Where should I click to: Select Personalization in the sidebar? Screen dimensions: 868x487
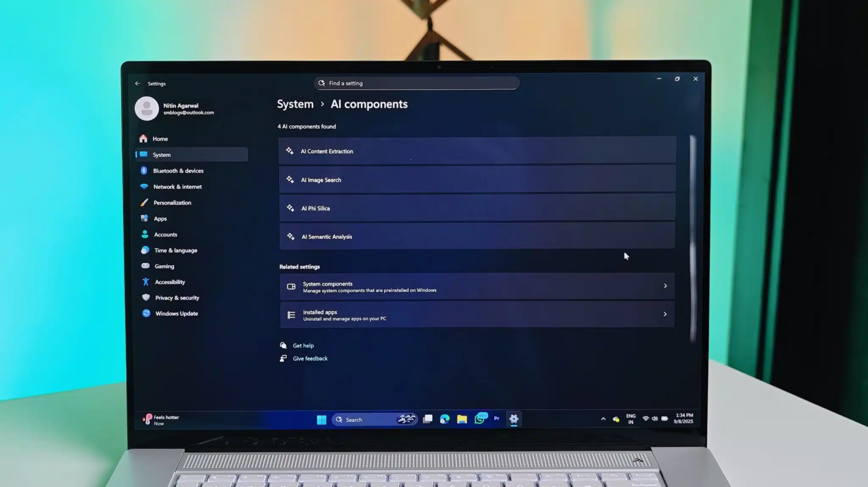(x=172, y=202)
